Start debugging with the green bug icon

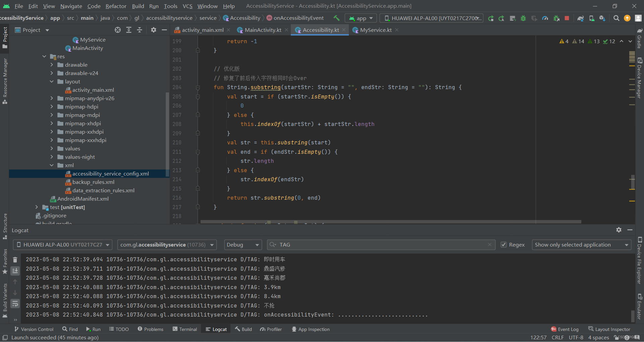pyautogui.click(x=523, y=18)
